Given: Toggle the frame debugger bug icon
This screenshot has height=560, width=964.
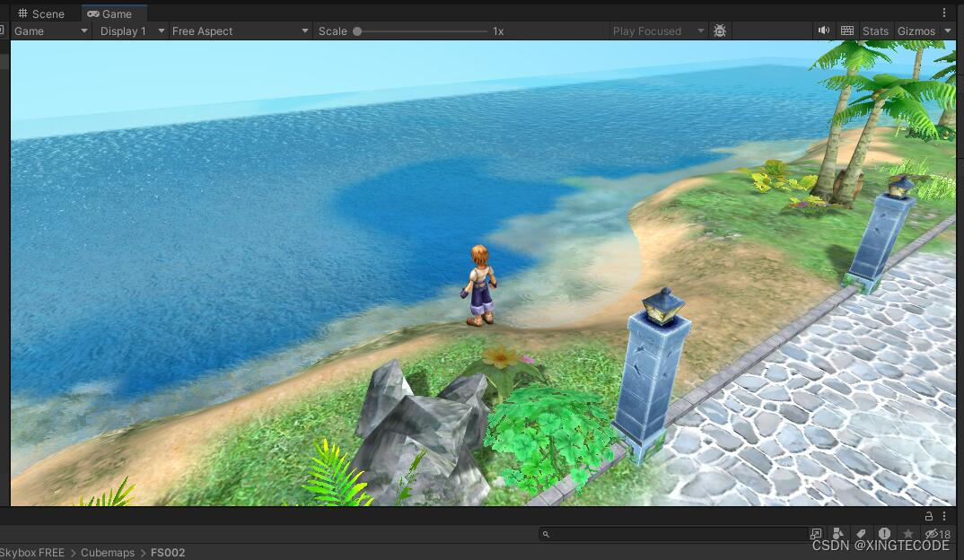Looking at the screenshot, I should [x=720, y=31].
